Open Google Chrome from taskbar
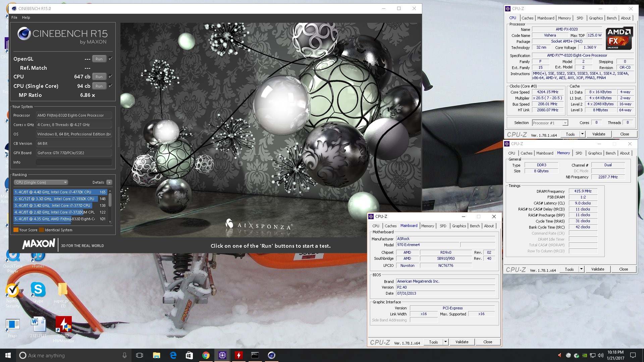This screenshot has height=362, width=644. [x=206, y=355]
